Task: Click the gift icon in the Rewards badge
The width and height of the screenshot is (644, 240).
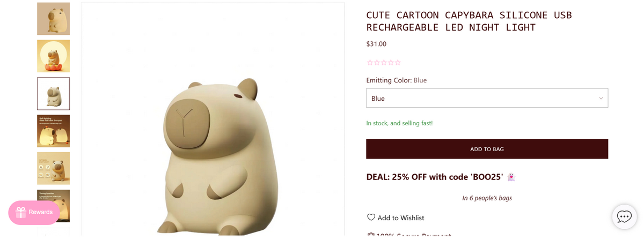Action: 21,212
